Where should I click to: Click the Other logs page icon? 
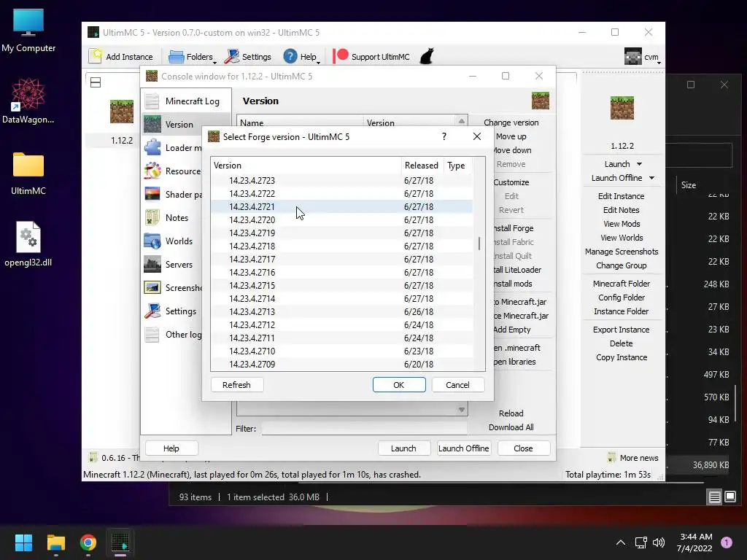click(x=152, y=334)
